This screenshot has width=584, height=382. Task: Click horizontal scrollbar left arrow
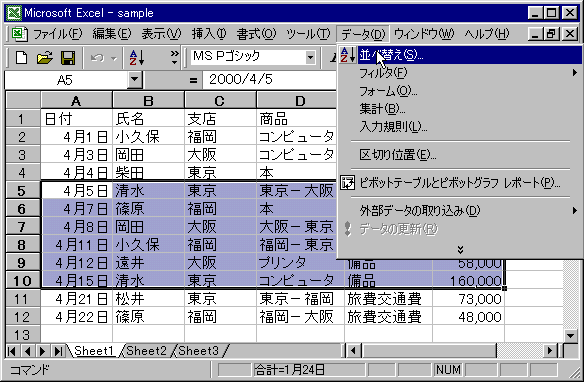pos(353,351)
